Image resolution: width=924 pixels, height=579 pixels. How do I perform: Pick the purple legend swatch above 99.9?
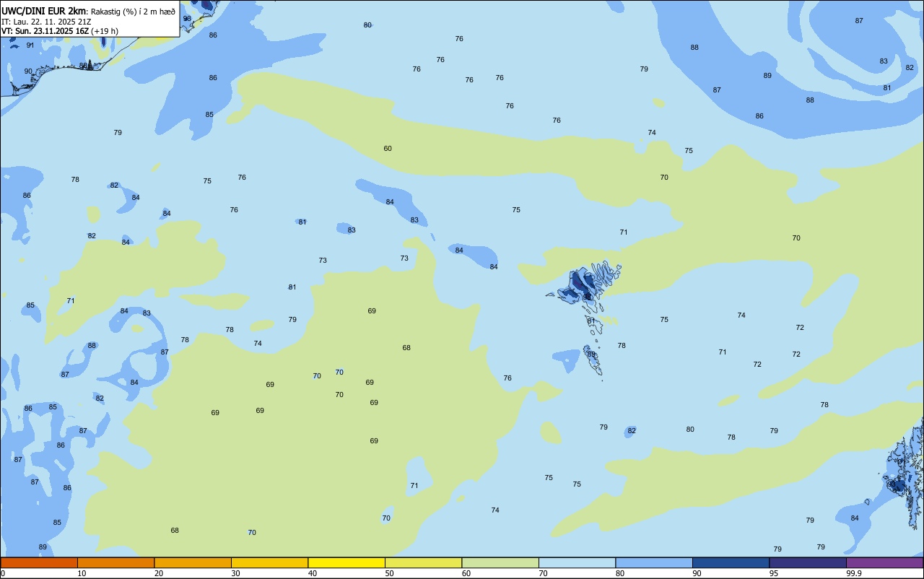click(x=884, y=562)
